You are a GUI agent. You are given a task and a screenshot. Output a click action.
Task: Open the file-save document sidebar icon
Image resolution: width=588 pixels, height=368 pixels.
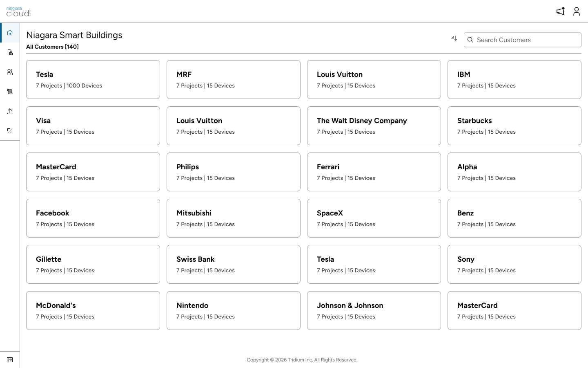[10, 52]
